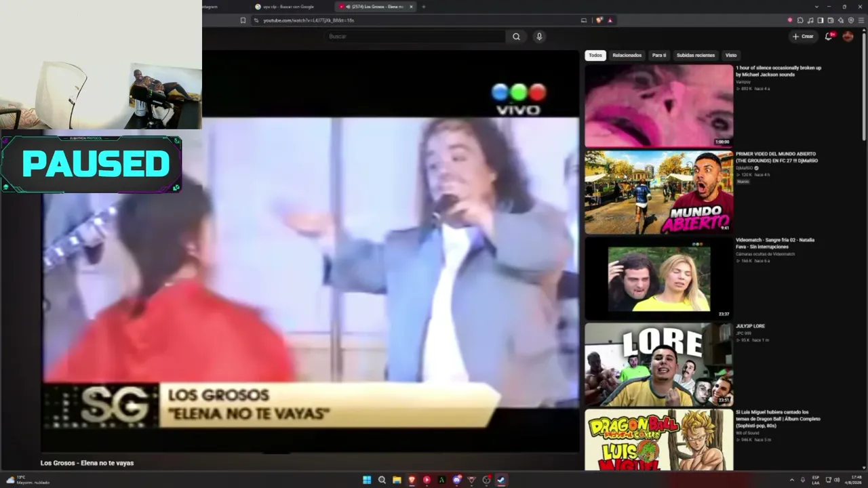
Task: Click the Crear button
Action: tap(803, 37)
